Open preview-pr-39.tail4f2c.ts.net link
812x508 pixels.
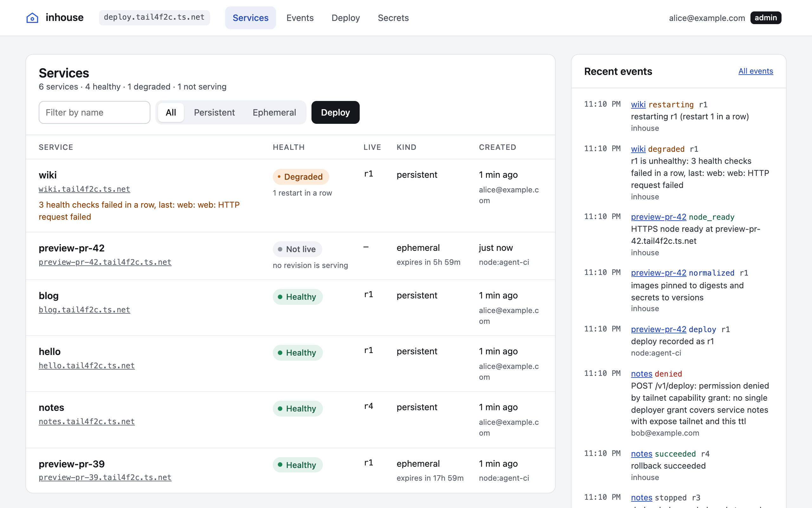[105, 478]
